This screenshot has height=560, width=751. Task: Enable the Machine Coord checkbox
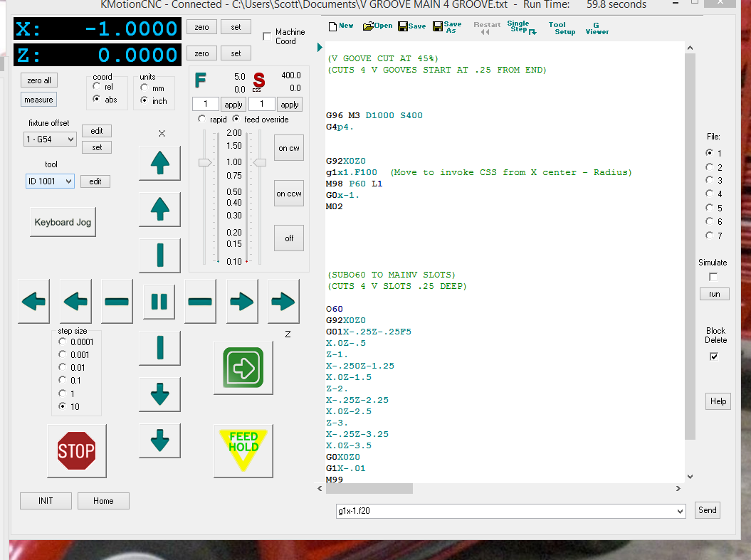[268, 36]
